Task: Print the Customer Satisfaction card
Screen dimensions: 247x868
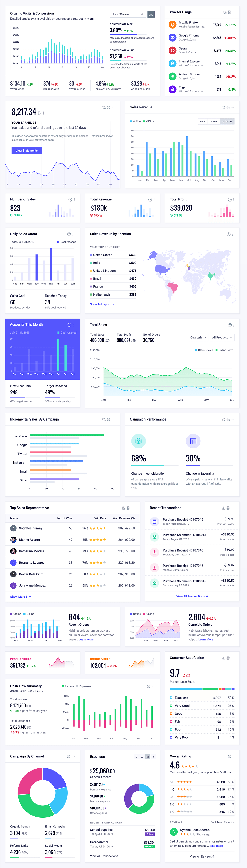Action: click(x=228, y=658)
